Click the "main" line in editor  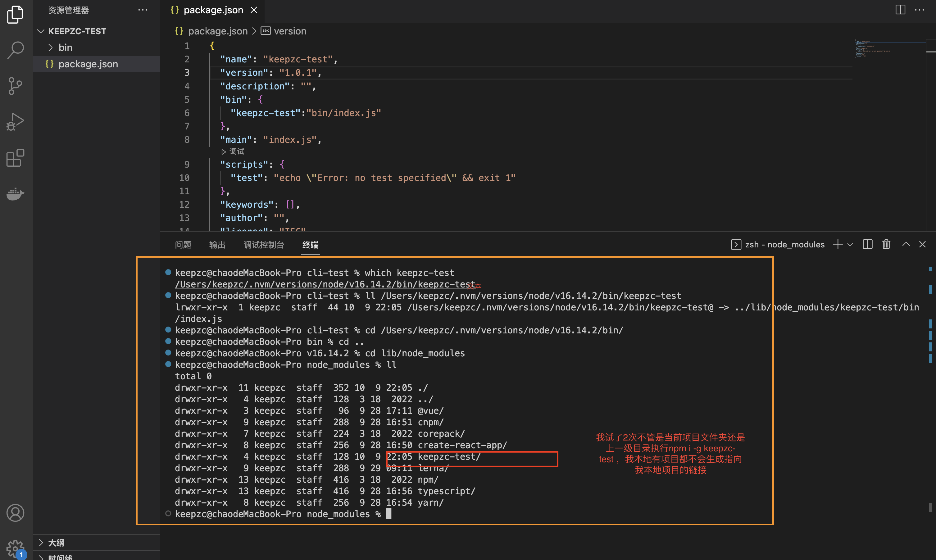(x=270, y=140)
